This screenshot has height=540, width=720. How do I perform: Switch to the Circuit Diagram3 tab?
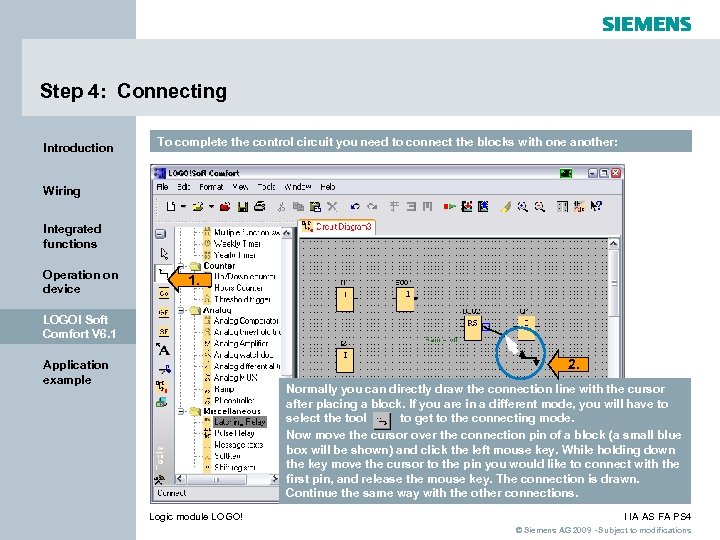coord(337,227)
